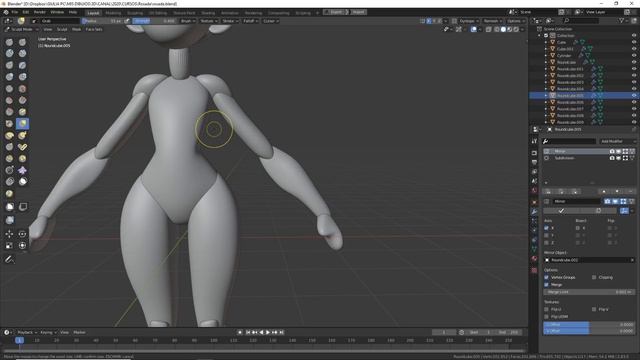
Task: Toggle Mirror modifier X axis checkbox
Action: point(547,228)
